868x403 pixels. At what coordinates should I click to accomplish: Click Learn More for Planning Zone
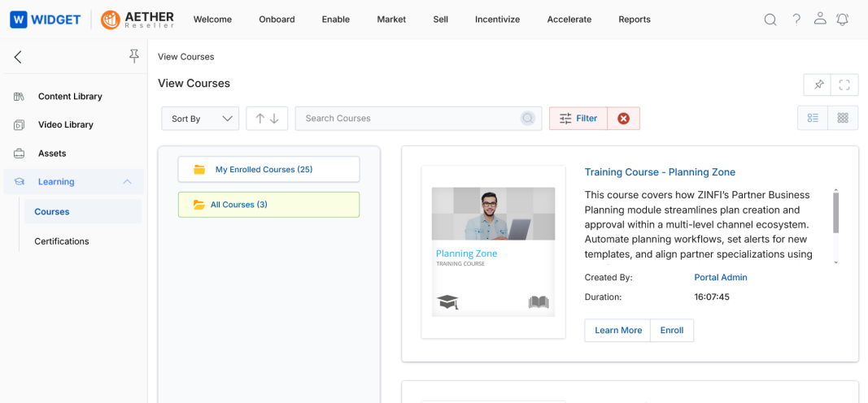coord(618,331)
